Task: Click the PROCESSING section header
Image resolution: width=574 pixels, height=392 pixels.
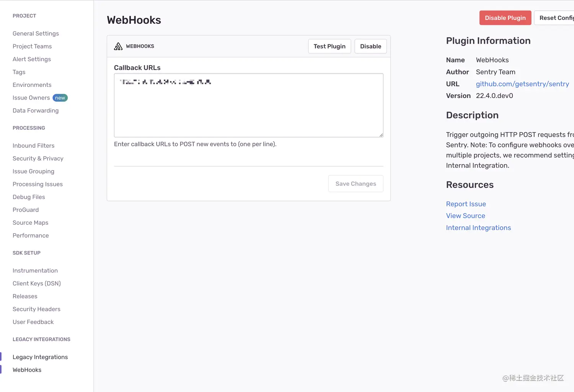Action: coord(29,128)
